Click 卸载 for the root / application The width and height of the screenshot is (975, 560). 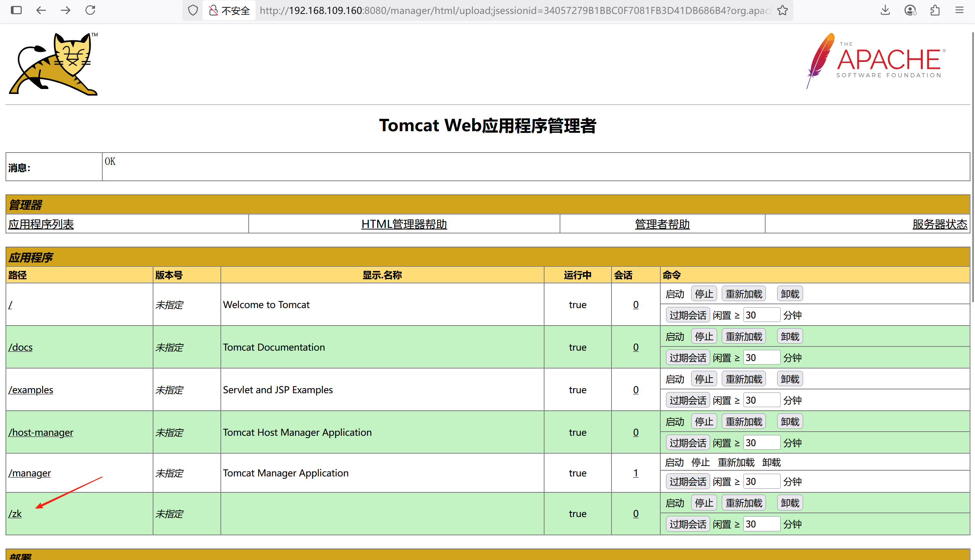coord(790,294)
